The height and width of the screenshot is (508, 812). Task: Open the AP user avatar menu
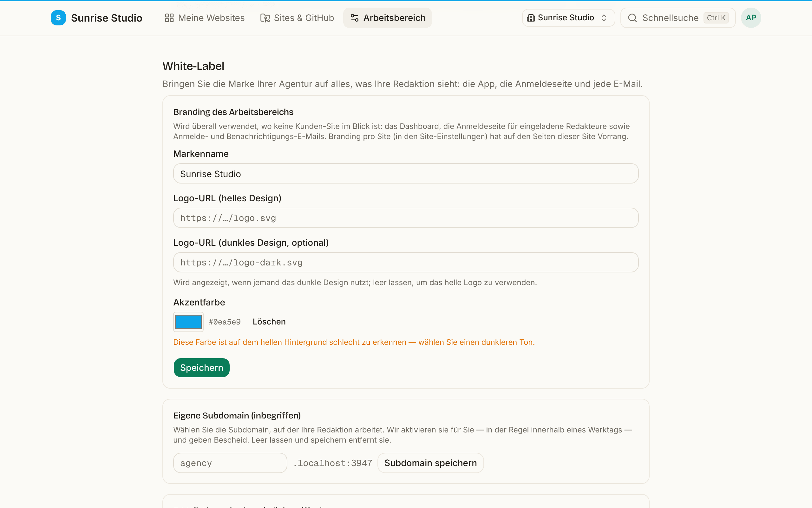point(751,18)
